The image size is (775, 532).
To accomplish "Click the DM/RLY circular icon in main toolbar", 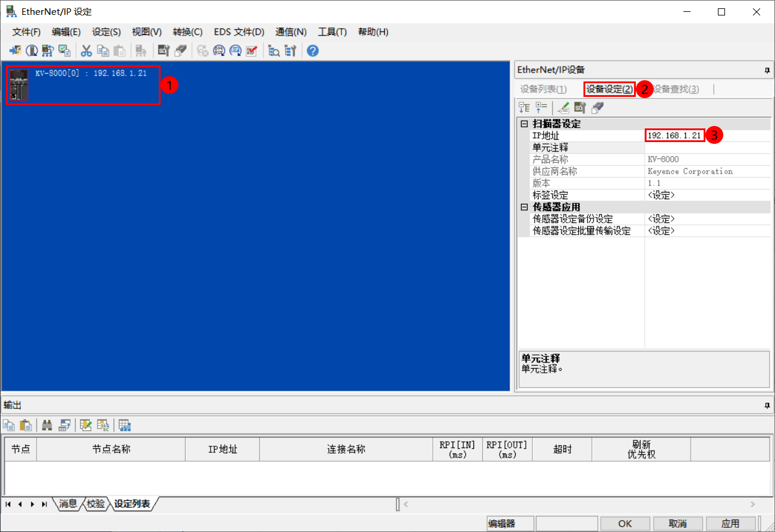I will pos(219,51).
